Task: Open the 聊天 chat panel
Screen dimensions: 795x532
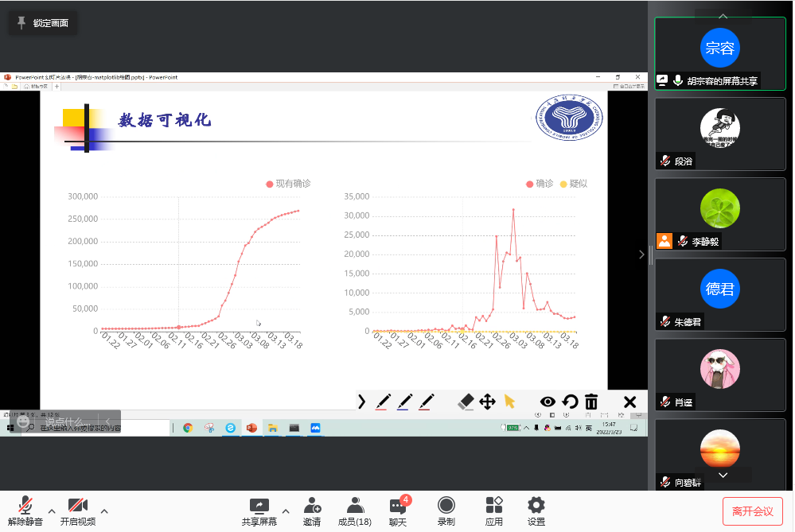Action: (398, 511)
